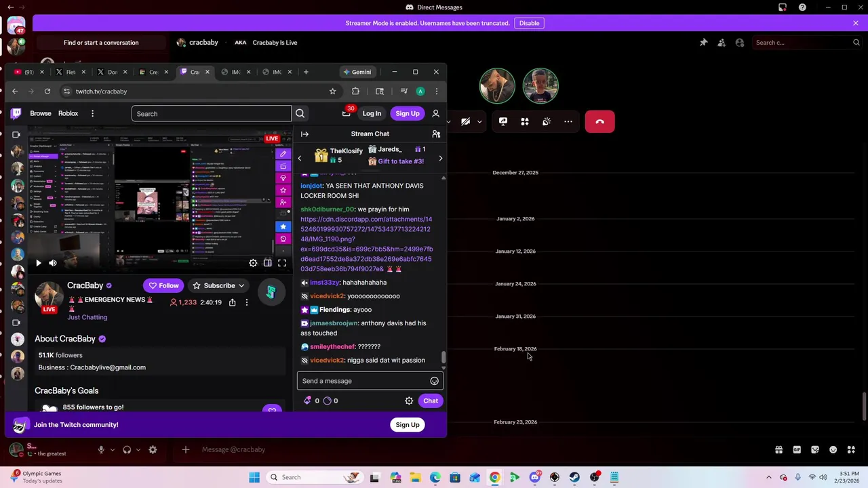
Task: Reload the twitch.tv page
Action: pyautogui.click(x=47, y=91)
